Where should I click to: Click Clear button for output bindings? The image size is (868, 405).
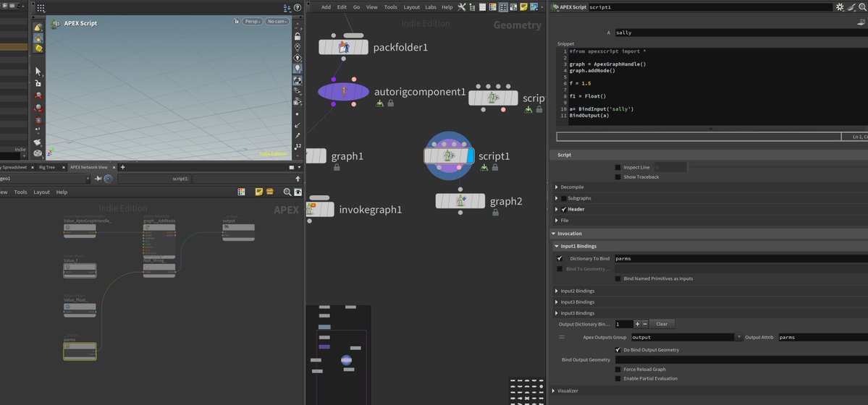(x=662, y=324)
